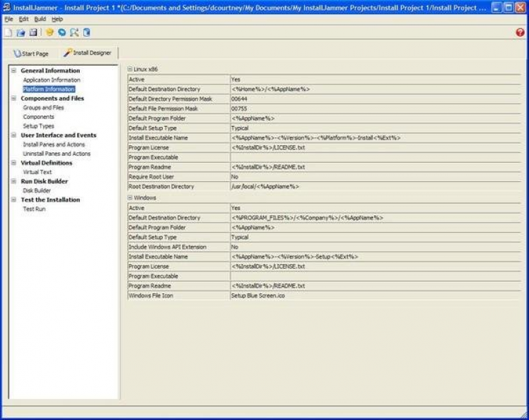Click the blue document icon in toolbar

(87, 32)
